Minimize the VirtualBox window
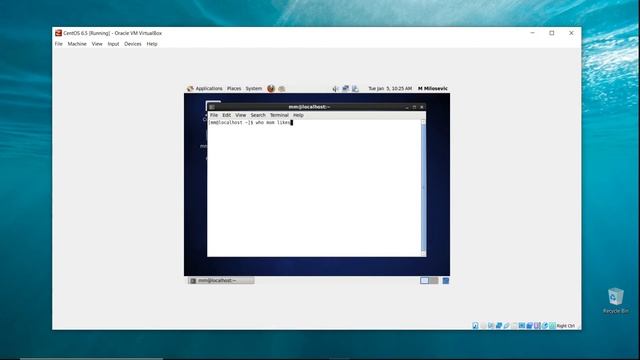 click(x=533, y=33)
